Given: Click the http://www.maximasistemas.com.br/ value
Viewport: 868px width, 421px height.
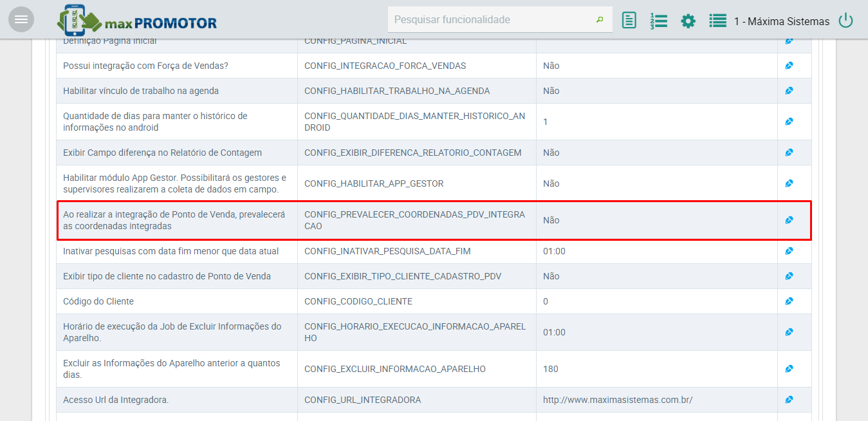Looking at the screenshot, I should (x=618, y=400).
